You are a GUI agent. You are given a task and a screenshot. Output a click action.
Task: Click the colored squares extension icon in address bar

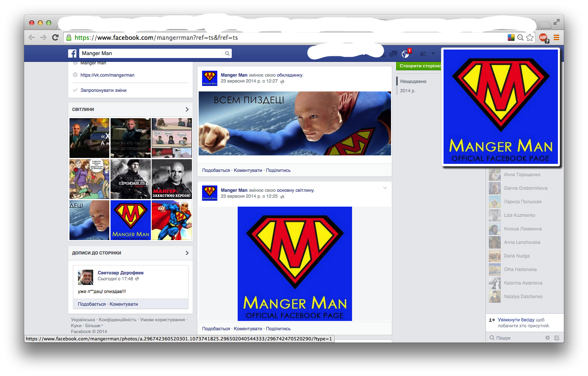(x=511, y=37)
